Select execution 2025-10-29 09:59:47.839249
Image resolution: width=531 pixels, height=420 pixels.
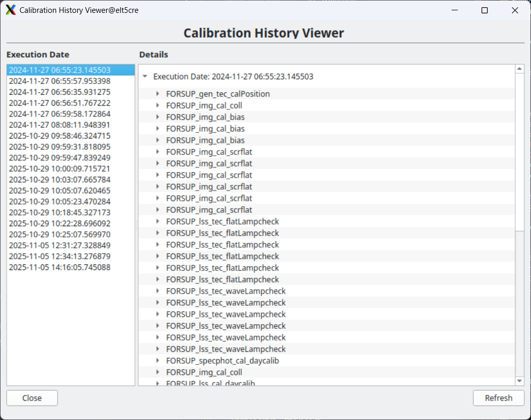[x=71, y=158]
